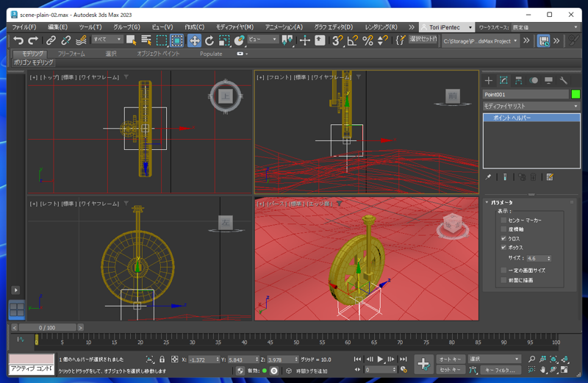Open the モディファイヤ(M) menu
Viewport: 588px width, 383px height.
coord(234,27)
